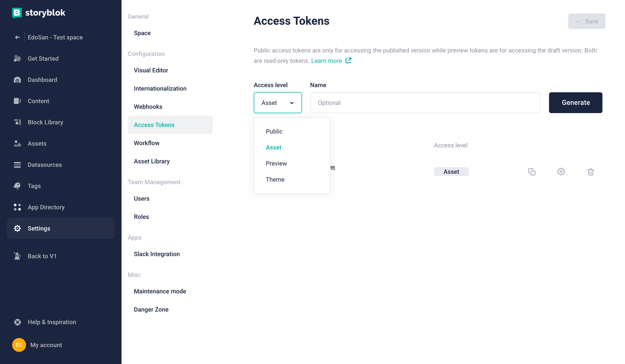Click the App Directory dots icon
Screen dimensions: 625x364
coord(17,207)
